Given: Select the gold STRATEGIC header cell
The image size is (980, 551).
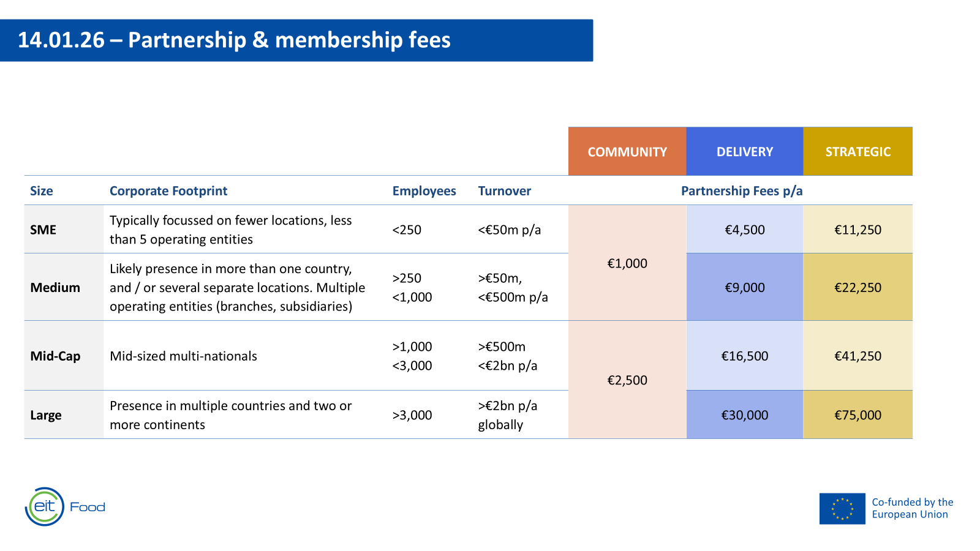Looking at the screenshot, I should click(858, 151).
